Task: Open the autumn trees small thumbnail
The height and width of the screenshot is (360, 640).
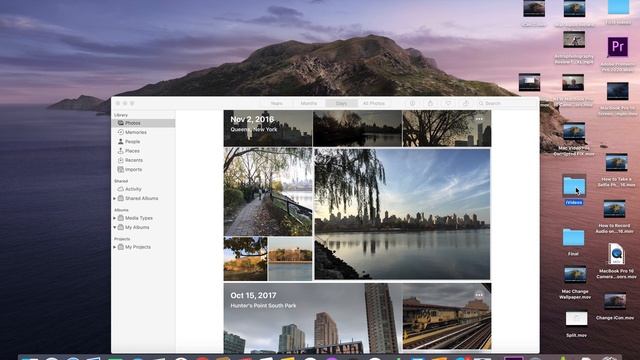Action: 245,259
